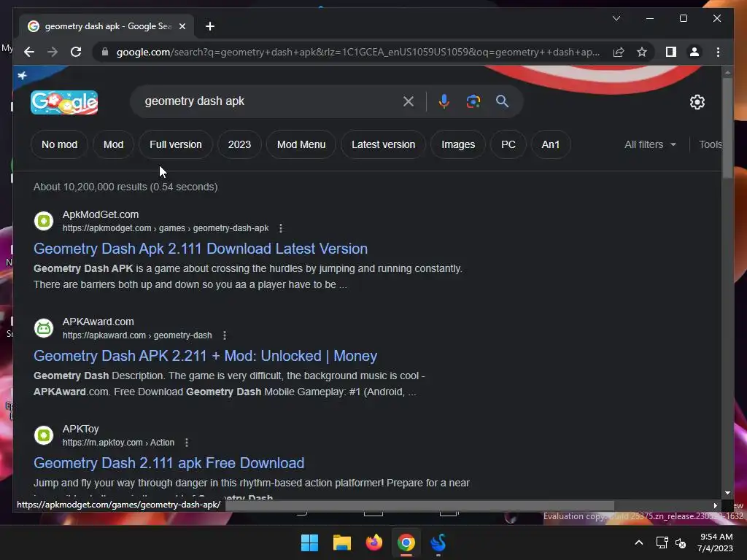Screen dimensions: 747x560
Task: Open Geometry Dash Apk 2.111 Download Latest Version
Action: 201,249
